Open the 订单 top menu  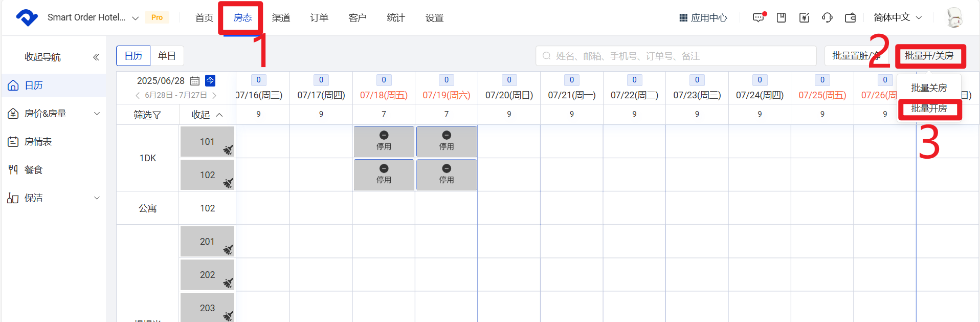319,18
